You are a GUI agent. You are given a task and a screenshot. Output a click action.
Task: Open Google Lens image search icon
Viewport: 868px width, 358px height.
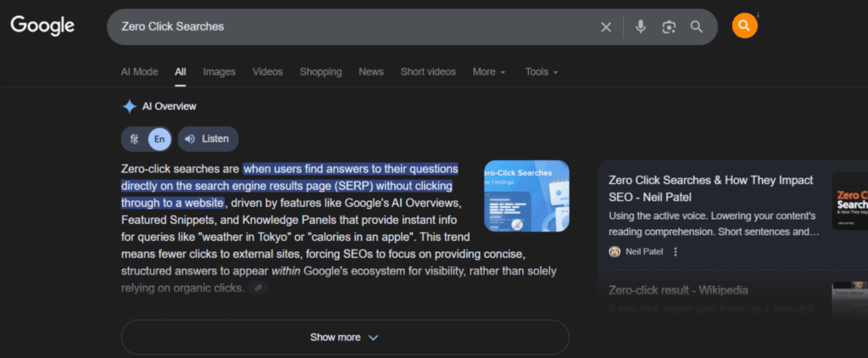669,27
